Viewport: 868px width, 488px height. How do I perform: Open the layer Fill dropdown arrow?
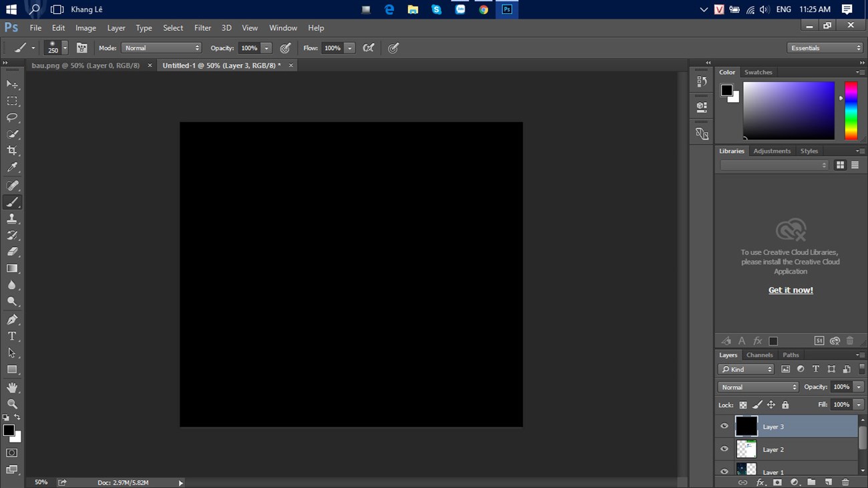tap(859, 405)
